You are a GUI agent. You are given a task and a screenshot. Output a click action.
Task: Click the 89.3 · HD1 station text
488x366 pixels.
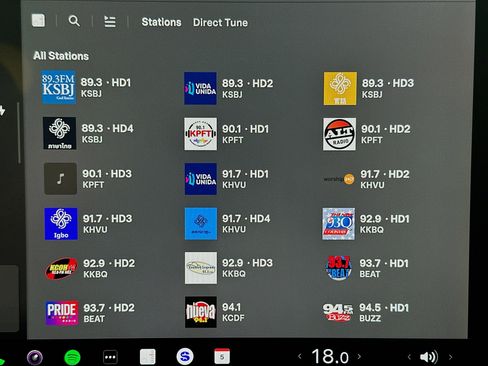(x=106, y=82)
